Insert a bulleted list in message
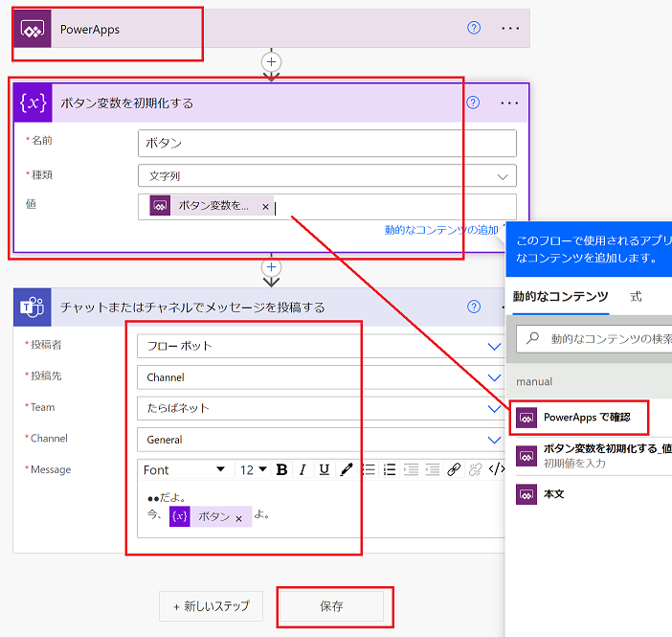This screenshot has height=637, width=672. [x=369, y=469]
